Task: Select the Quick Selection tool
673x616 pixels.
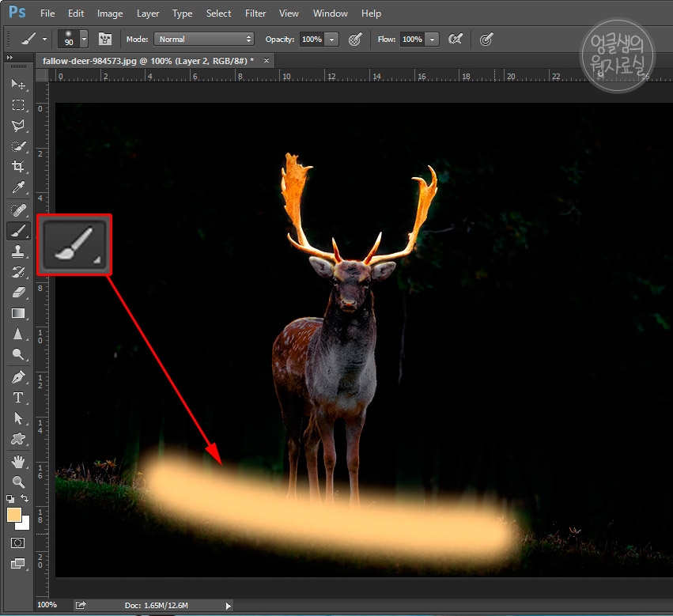Action: point(18,146)
